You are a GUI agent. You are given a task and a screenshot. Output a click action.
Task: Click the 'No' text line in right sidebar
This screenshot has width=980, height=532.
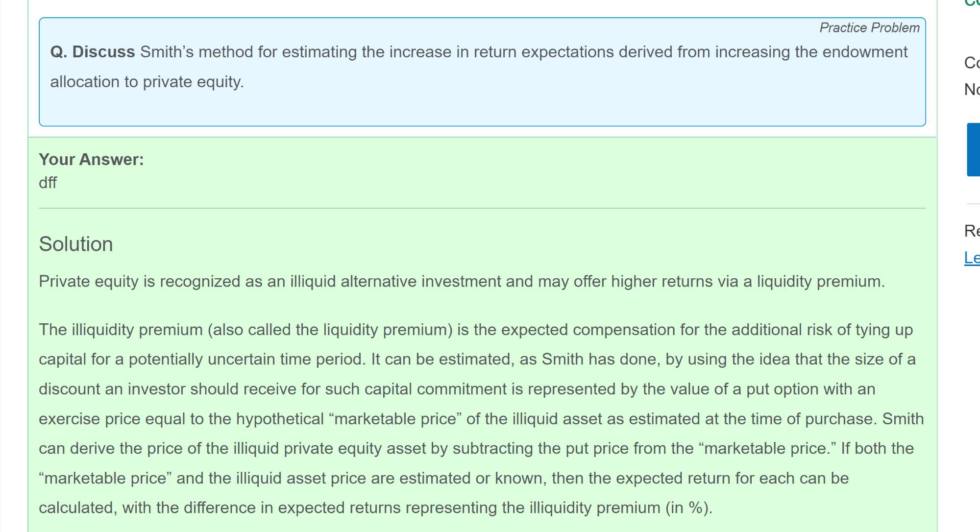coord(972,89)
